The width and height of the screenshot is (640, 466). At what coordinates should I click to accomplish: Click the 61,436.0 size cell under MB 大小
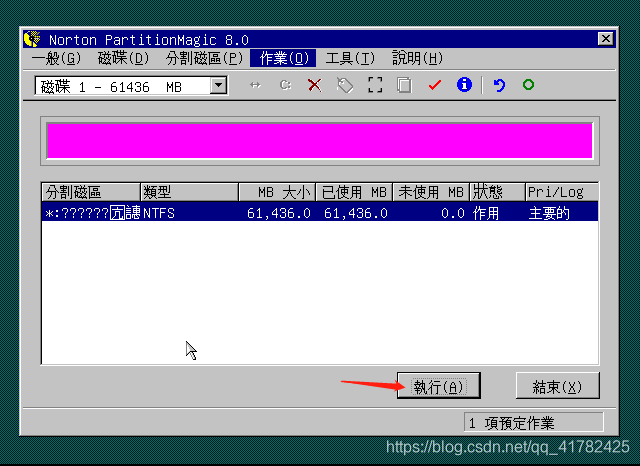click(x=279, y=213)
